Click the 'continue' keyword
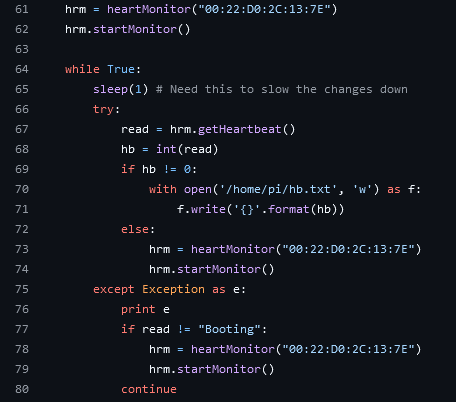456x402 pixels. click(x=149, y=389)
